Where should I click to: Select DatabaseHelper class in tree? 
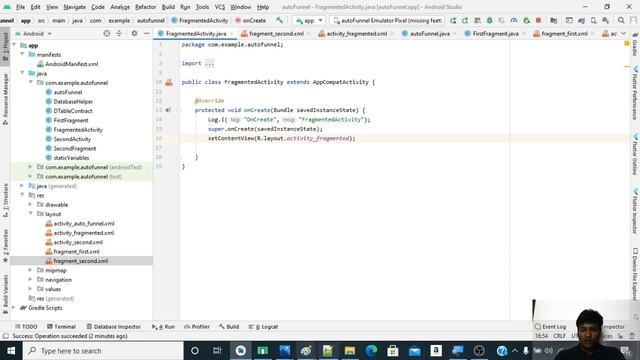73,101
